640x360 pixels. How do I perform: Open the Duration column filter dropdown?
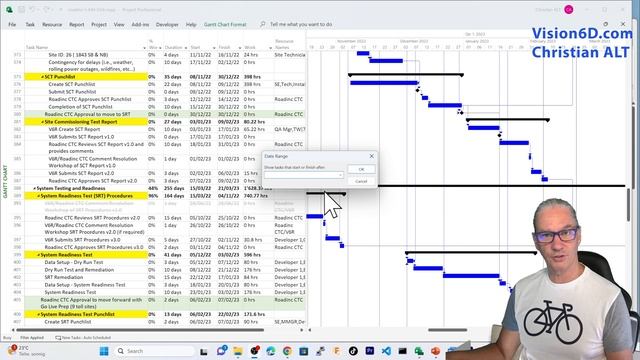coord(186,48)
